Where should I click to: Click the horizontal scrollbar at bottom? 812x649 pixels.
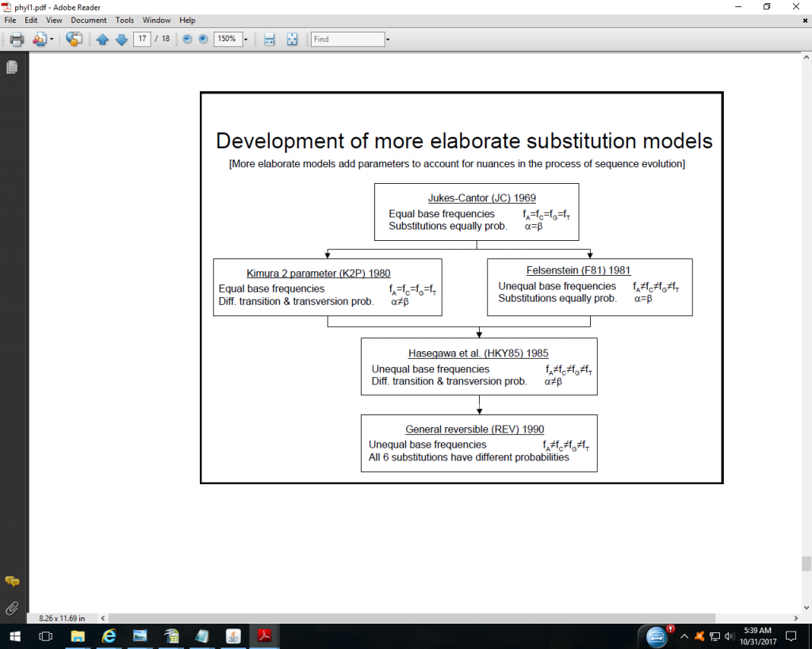point(452,617)
